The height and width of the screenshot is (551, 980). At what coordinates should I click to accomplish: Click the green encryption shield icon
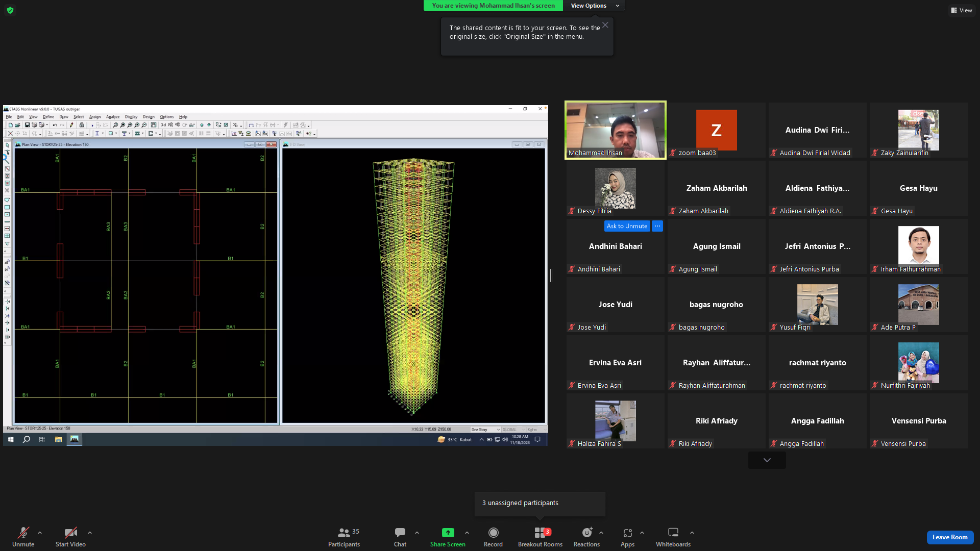[x=10, y=10]
